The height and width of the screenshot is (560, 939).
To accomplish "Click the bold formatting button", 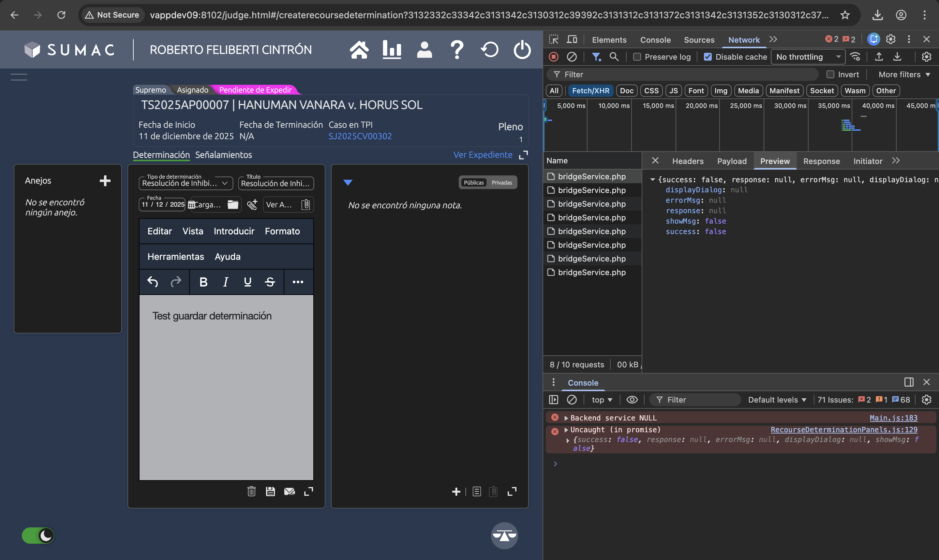I will click(203, 282).
